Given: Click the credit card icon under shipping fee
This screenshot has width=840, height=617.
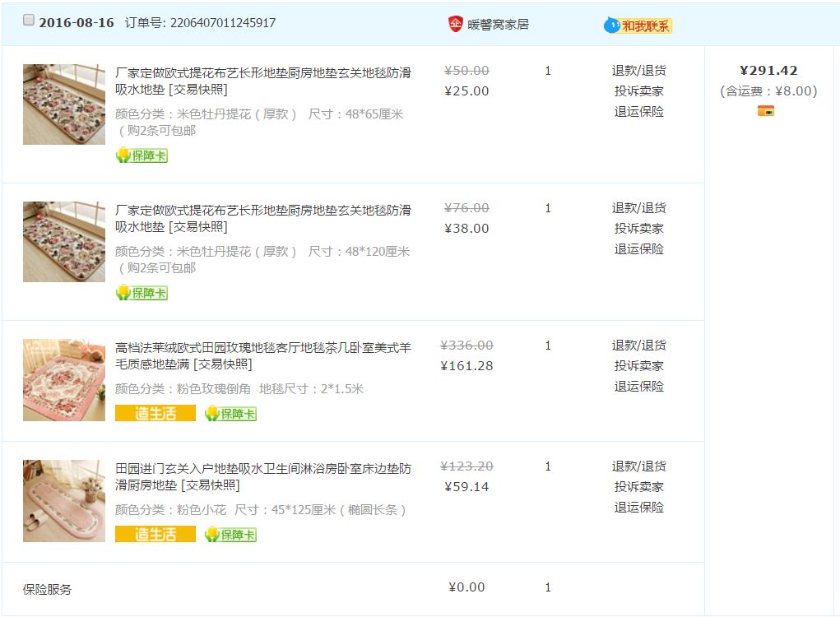Looking at the screenshot, I should (766, 111).
